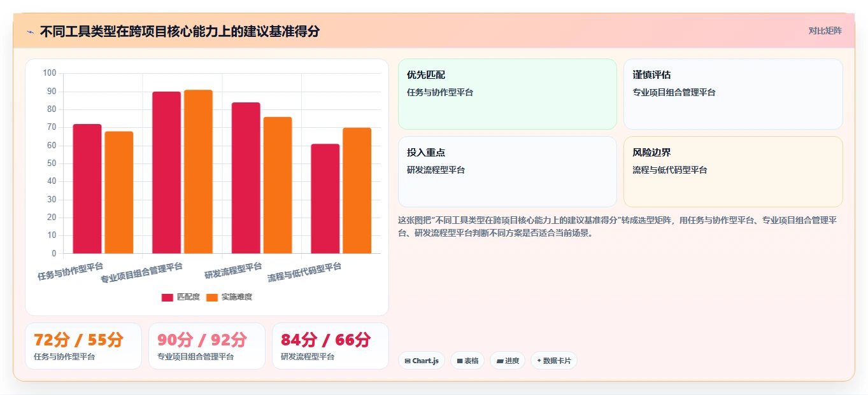Select the 90分 / 92分 stat card
The height and width of the screenshot is (395, 868).
click(x=207, y=346)
